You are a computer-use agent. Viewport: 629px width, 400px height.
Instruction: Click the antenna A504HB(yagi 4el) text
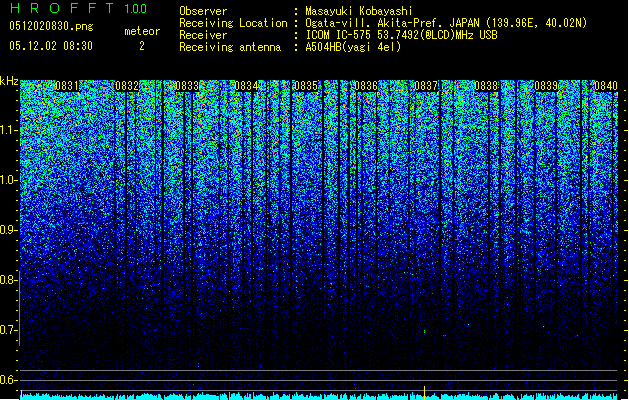click(353, 47)
